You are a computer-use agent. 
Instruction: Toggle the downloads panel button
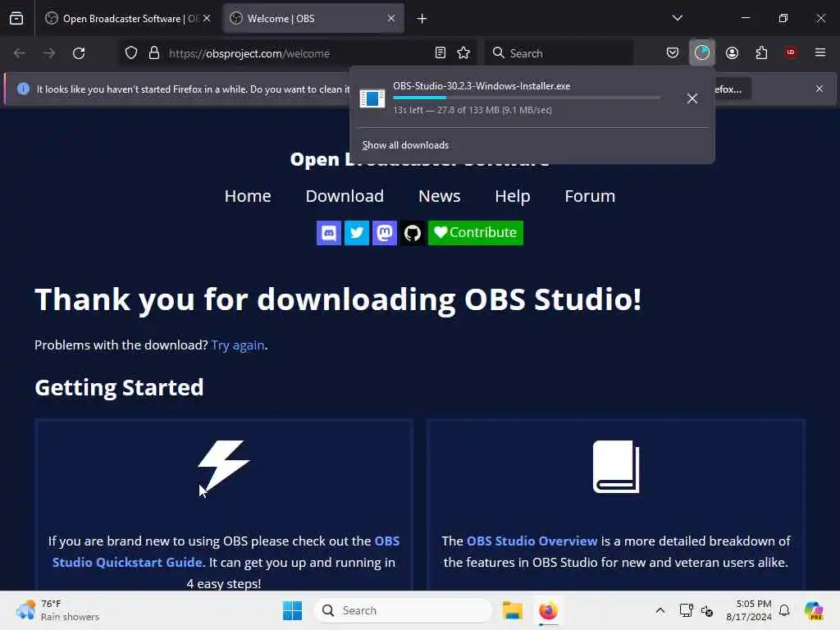point(702,53)
